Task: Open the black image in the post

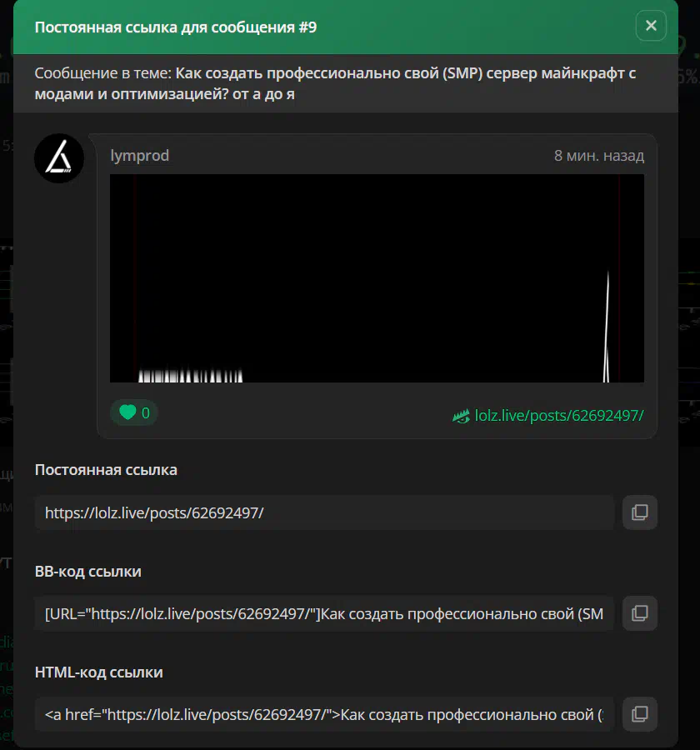Action: point(377,277)
